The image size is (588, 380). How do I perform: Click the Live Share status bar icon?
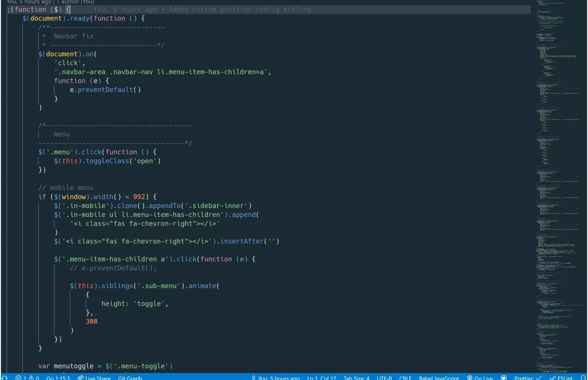(94, 378)
